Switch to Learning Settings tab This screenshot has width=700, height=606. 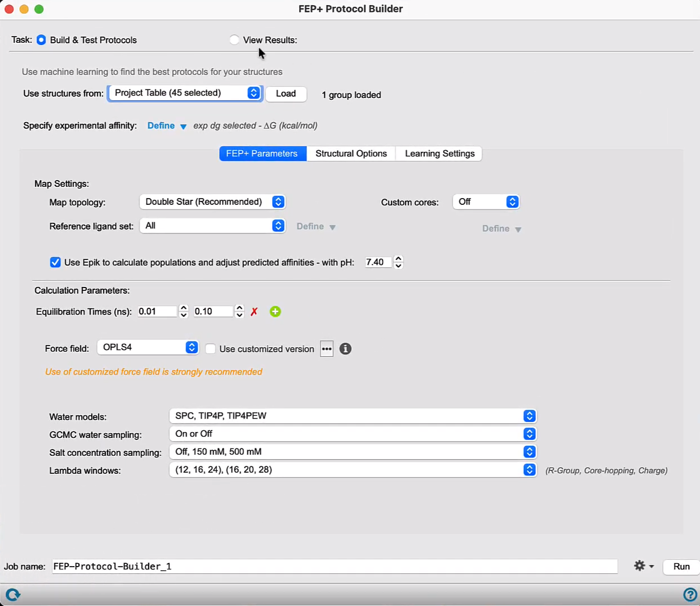440,154
